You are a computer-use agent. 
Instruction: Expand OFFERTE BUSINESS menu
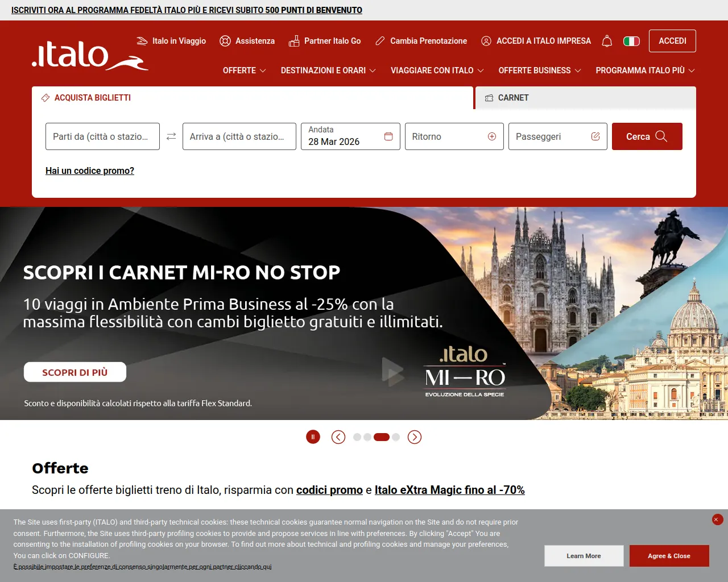(540, 70)
